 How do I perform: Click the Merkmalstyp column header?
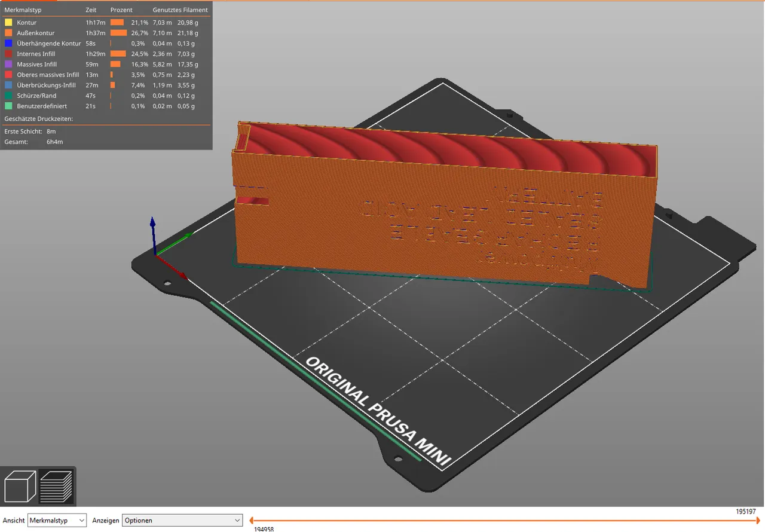(23, 10)
